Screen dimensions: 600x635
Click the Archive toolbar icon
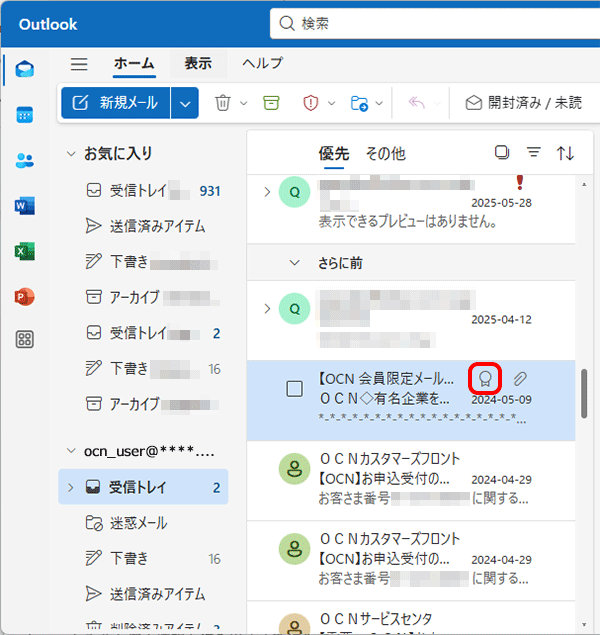click(271, 102)
